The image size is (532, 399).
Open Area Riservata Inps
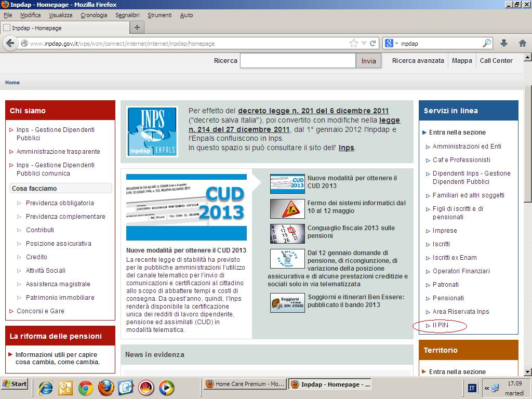tap(461, 312)
